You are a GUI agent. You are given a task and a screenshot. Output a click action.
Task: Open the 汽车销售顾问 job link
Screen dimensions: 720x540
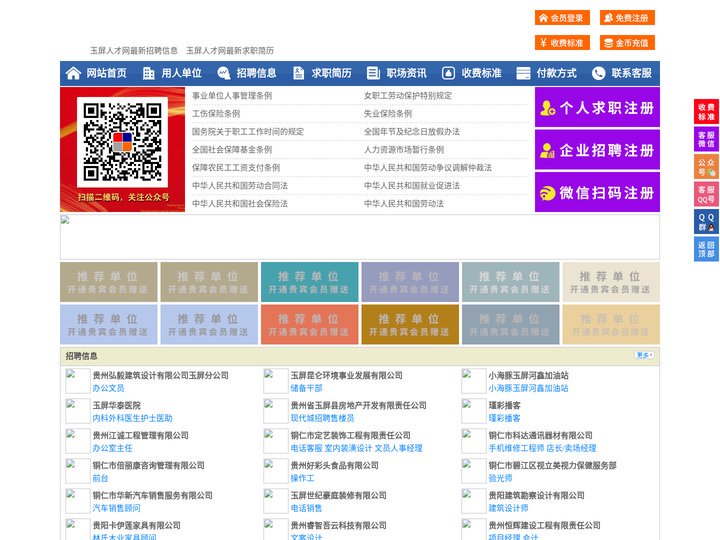116,508
